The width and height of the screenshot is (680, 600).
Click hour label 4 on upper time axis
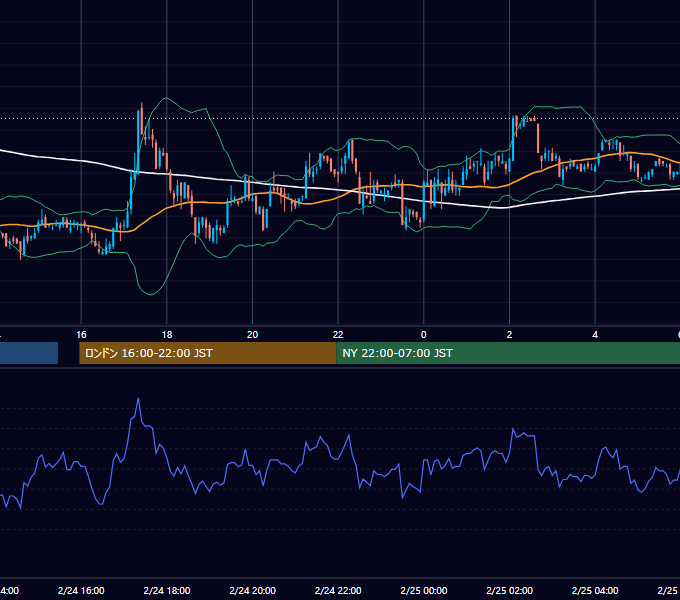pyautogui.click(x=595, y=335)
